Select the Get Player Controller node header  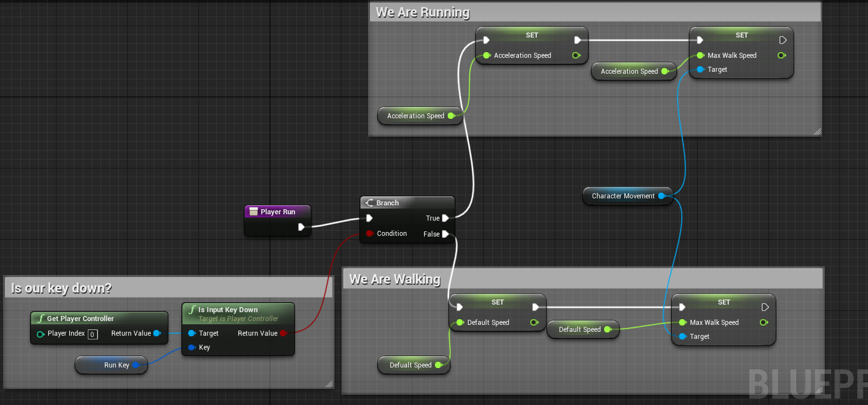coord(80,319)
